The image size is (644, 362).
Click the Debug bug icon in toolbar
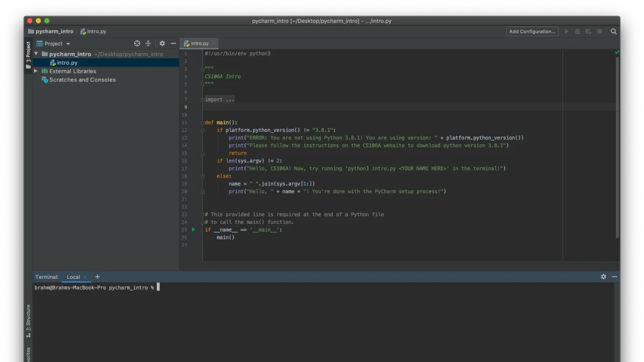(577, 32)
